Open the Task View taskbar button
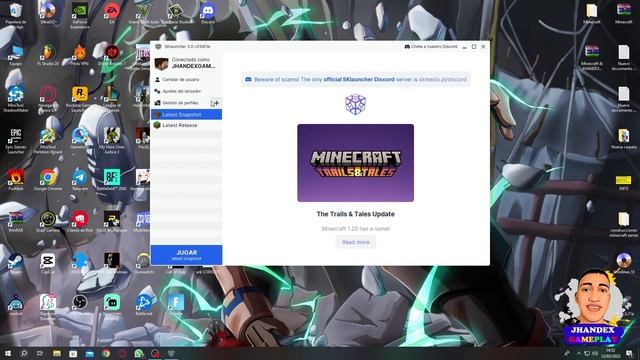640x360 pixels. (x=40, y=353)
